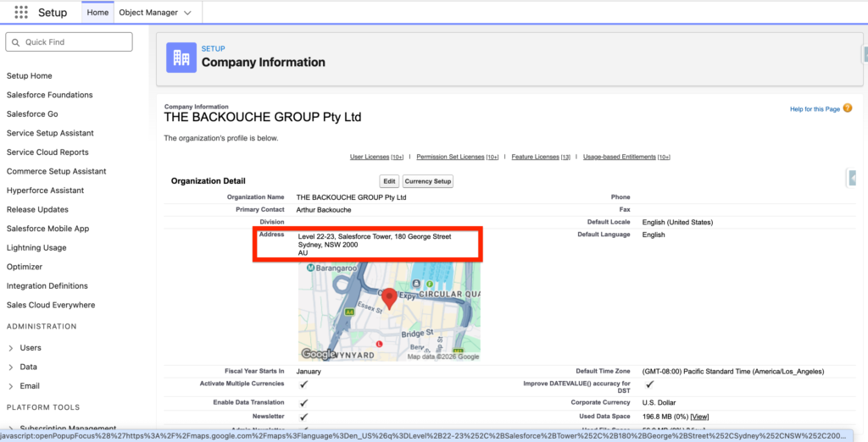Click the Google logo on map
Viewport: 868px width, 442px height.
coord(319,355)
